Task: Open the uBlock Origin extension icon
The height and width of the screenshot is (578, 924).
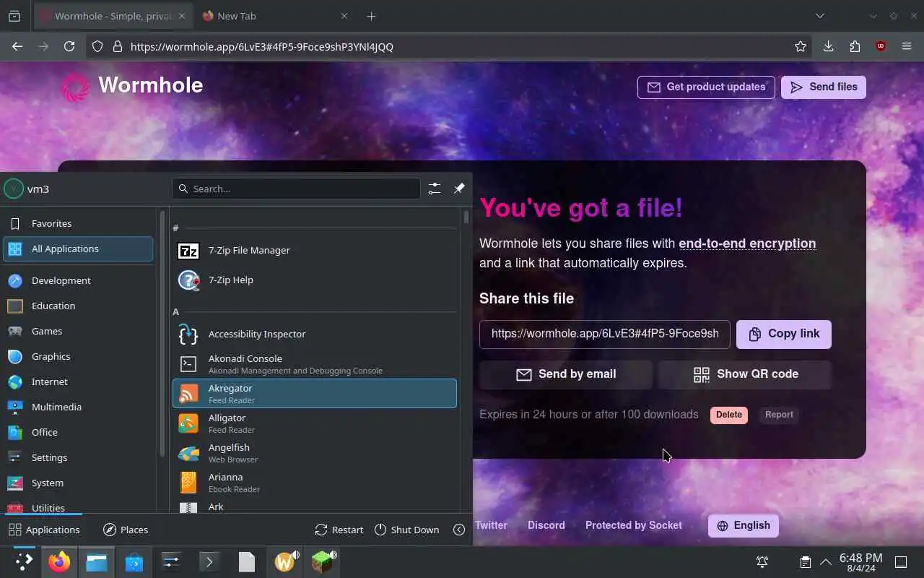Action: 881,46
